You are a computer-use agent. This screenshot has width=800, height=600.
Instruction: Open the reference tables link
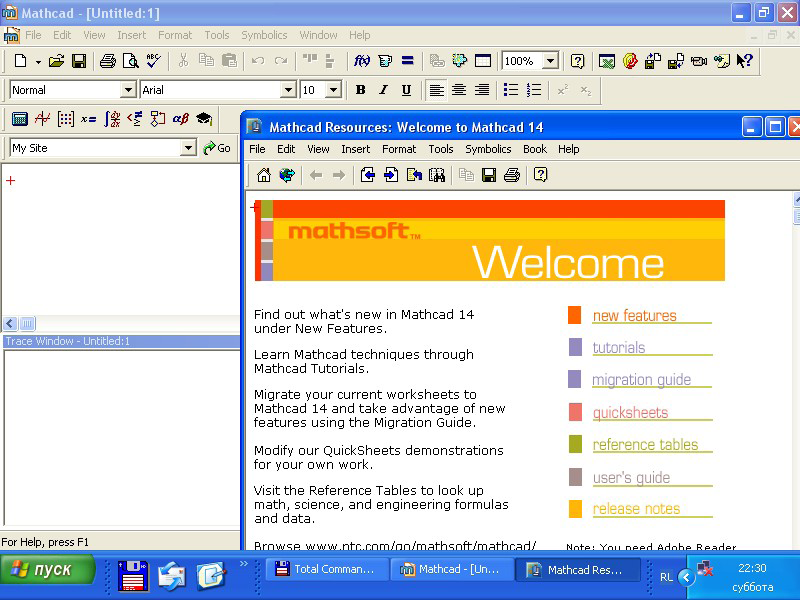point(645,445)
